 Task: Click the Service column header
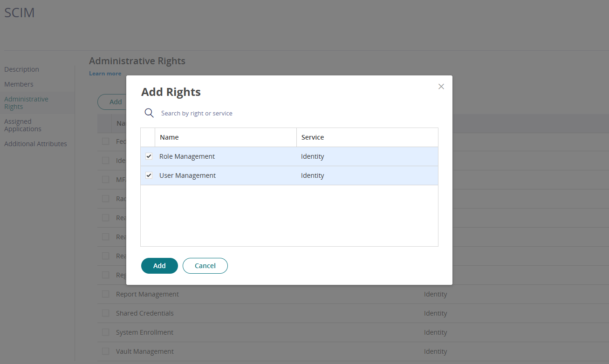pyautogui.click(x=312, y=137)
